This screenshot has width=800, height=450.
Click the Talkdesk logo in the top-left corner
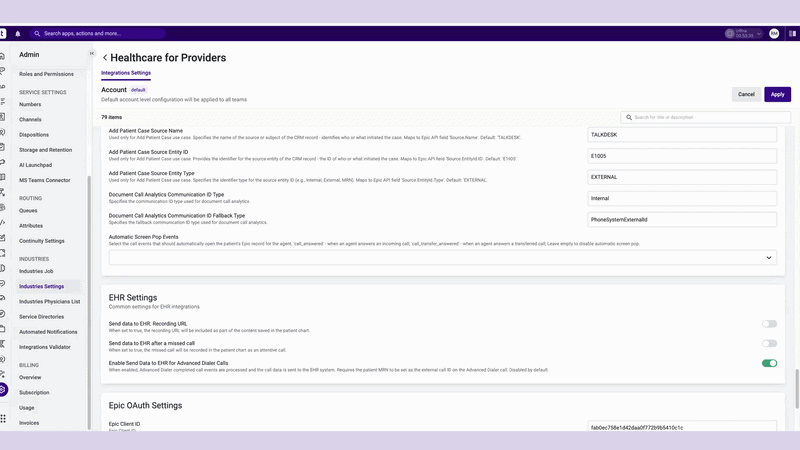click(x=3, y=34)
